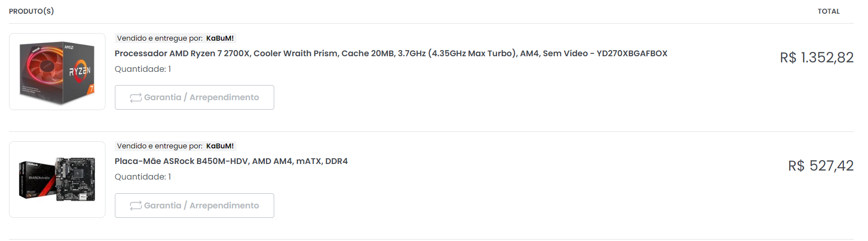
Task: Click the swap arrows icon under the Ryzen processor
Action: 136,98
